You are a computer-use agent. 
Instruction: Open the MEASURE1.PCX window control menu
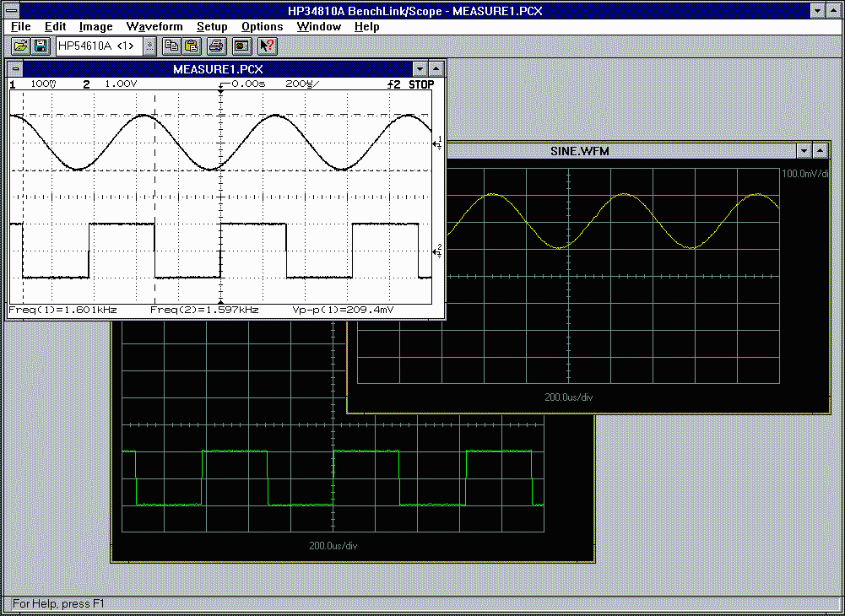[16, 69]
